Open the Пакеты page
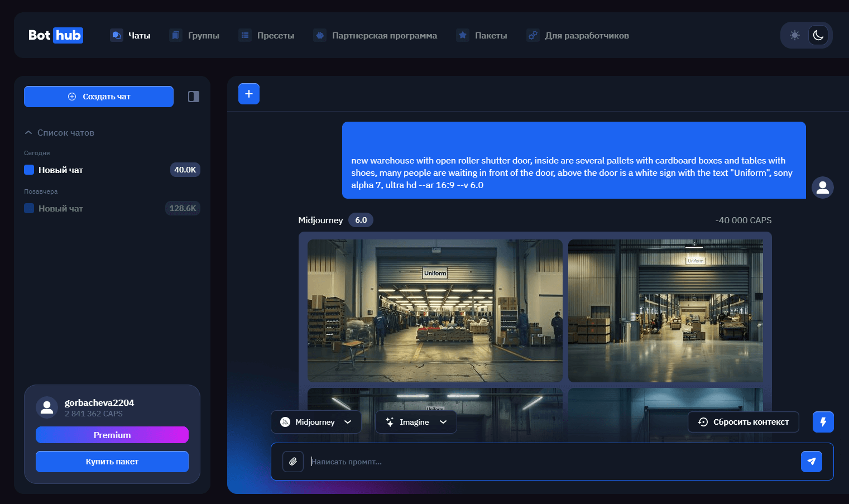Screen dimensions: 849x504 tap(482, 35)
